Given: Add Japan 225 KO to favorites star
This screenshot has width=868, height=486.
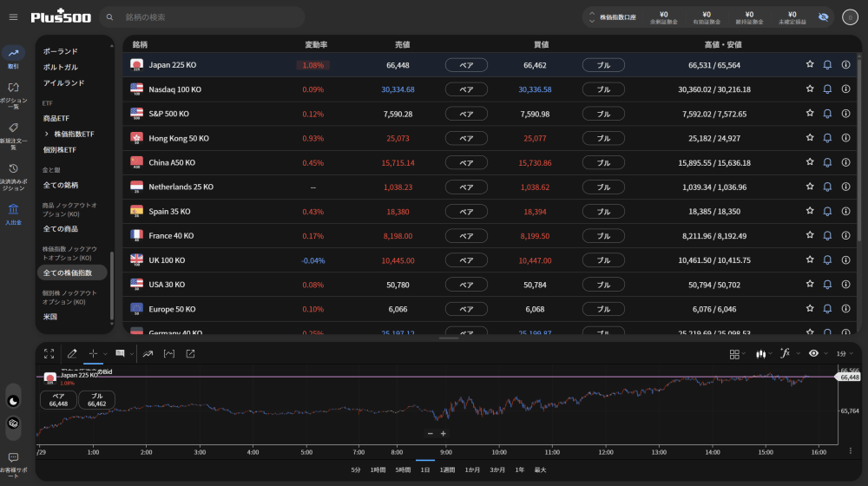Looking at the screenshot, I should [810, 64].
